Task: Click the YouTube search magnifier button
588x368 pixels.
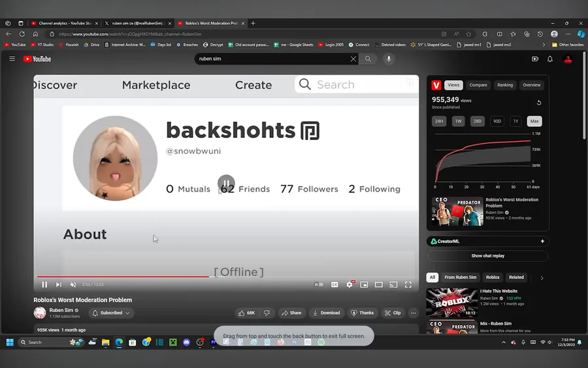Action: [x=368, y=59]
